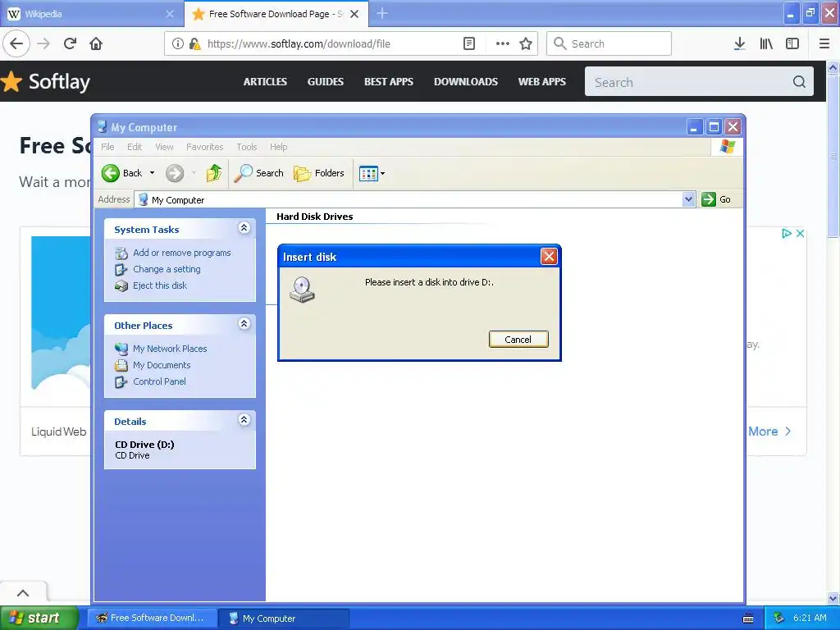Open Firefox library icon
The width and height of the screenshot is (840, 630).
coord(766,43)
